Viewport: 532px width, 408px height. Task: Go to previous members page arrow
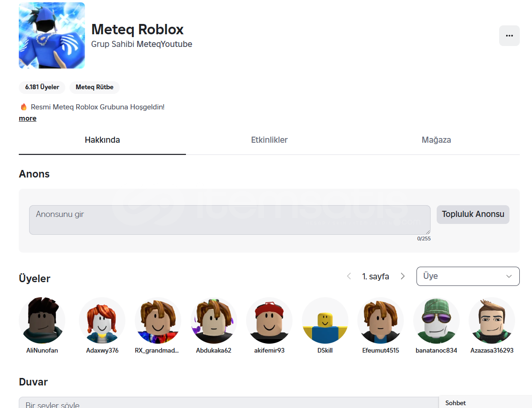pos(349,276)
